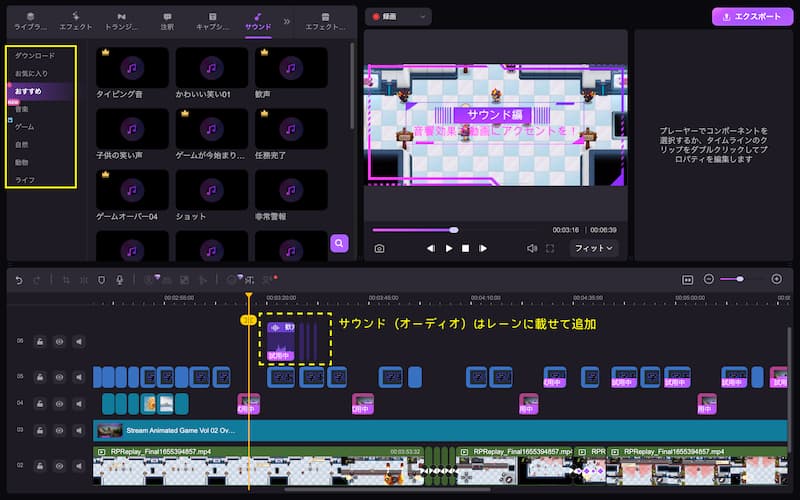This screenshot has height=500, width=800.
Task: Step forward to next frame
Action: point(483,248)
